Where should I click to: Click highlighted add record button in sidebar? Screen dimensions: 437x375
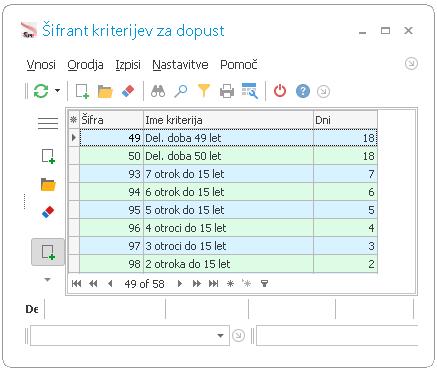pos(48,252)
